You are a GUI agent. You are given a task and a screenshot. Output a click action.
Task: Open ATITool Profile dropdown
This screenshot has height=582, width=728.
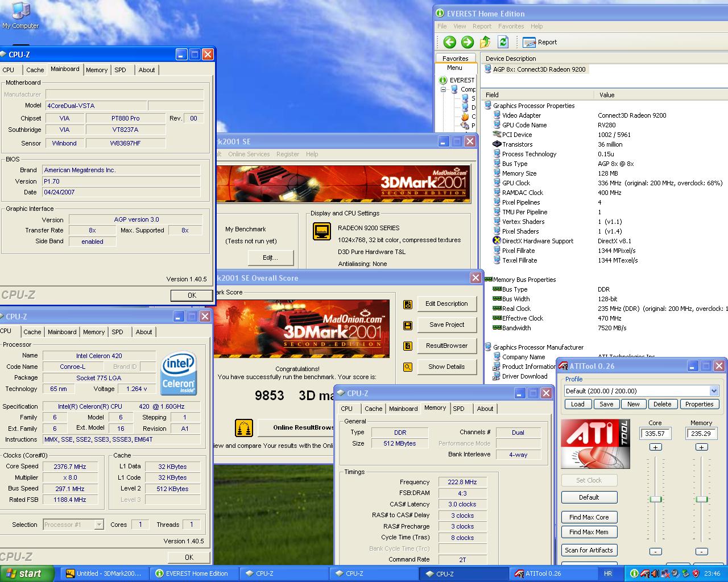pos(714,391)
